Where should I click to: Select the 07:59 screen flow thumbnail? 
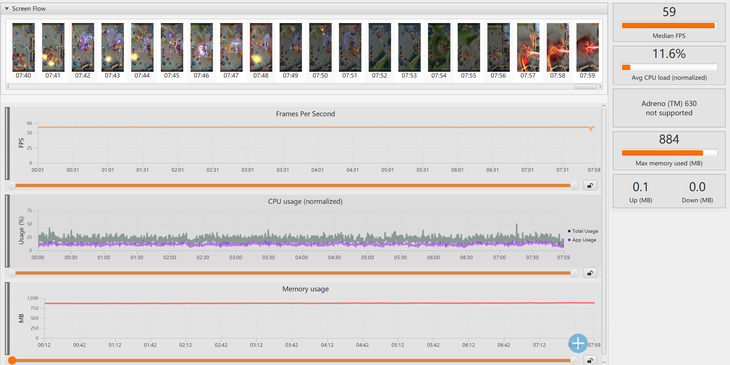(x=588, y=47)
